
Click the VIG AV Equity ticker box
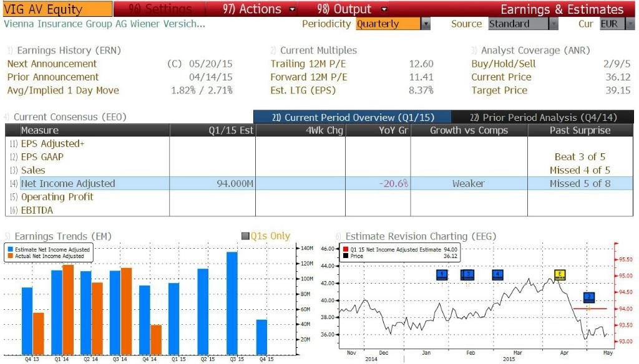click(x=57, y=9)
